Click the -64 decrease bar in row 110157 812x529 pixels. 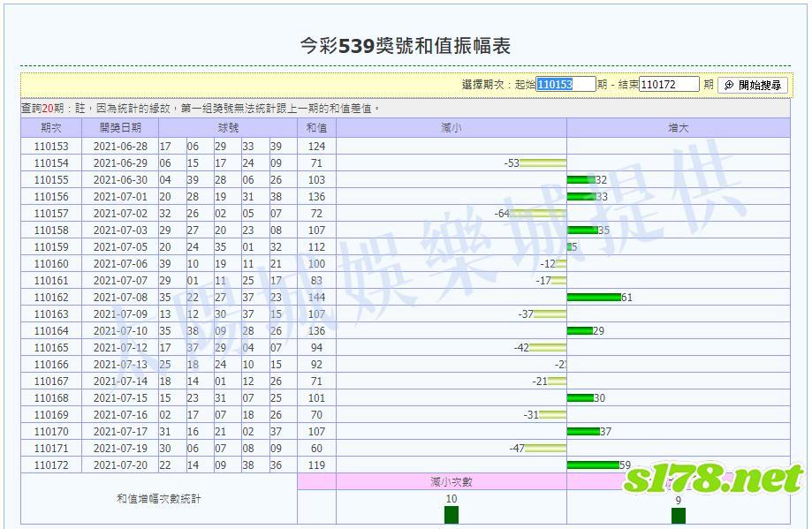(x=538, y=213)
